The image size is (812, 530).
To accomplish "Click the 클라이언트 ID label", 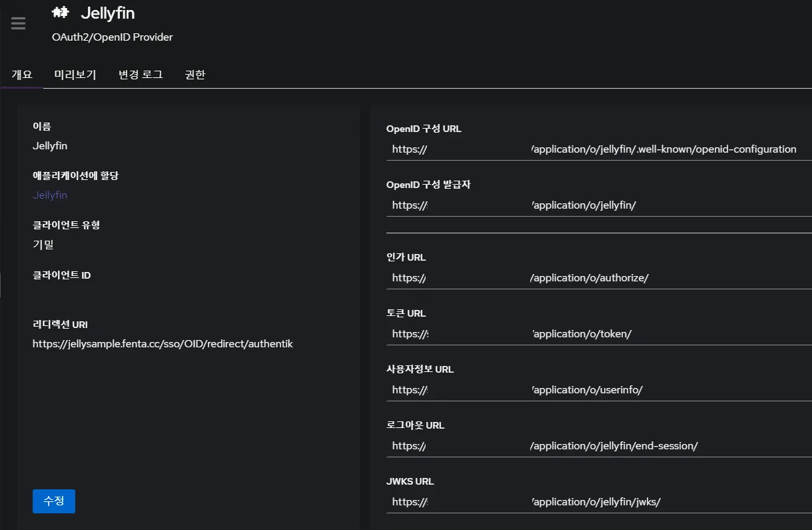I will point(61,275).
